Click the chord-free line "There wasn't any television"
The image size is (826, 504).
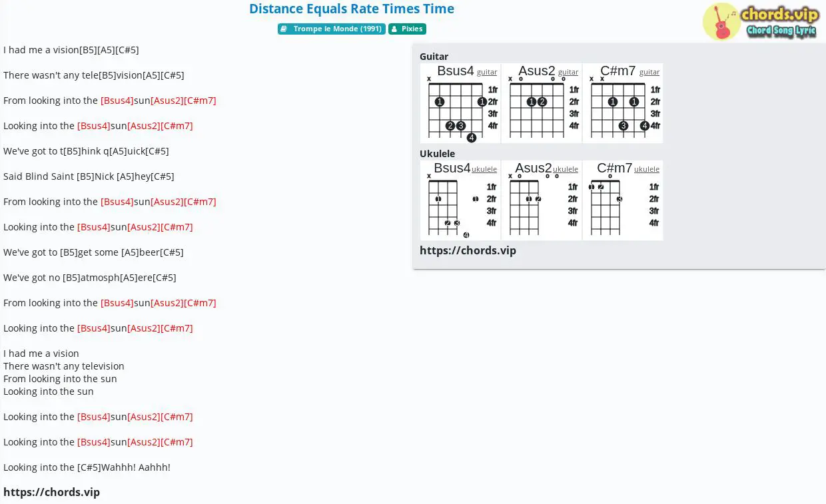(x=64, y=366)
